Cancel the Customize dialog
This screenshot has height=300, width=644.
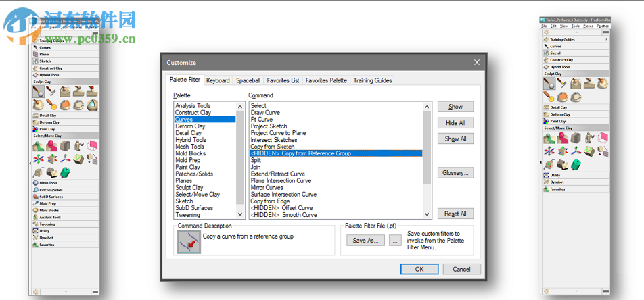[x=461, y=269]
